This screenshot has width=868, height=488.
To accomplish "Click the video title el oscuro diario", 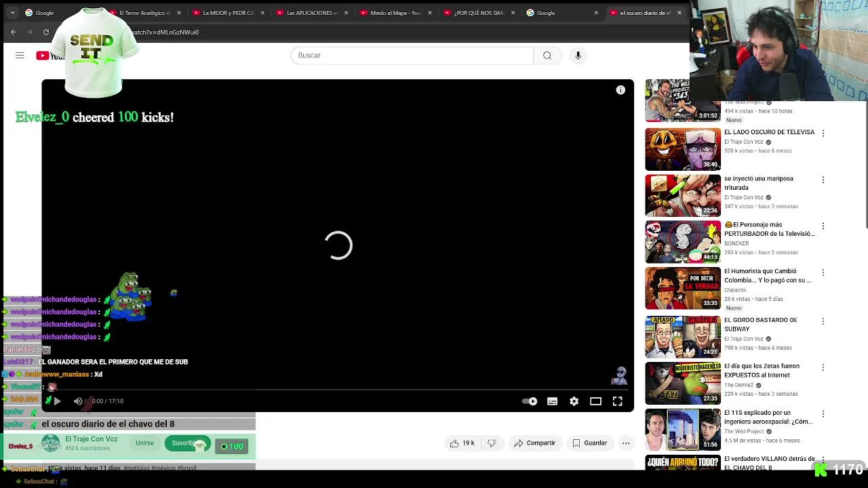I will [108, 424].
